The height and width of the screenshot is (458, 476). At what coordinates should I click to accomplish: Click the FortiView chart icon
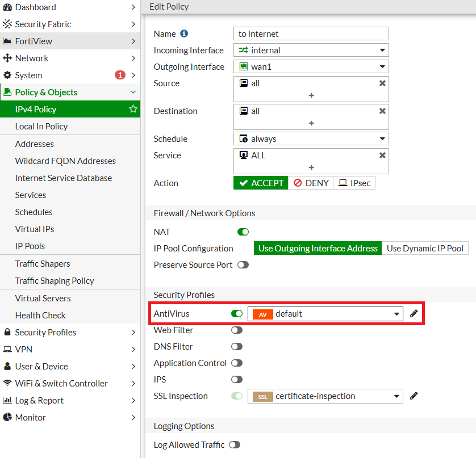coord(7,41)
